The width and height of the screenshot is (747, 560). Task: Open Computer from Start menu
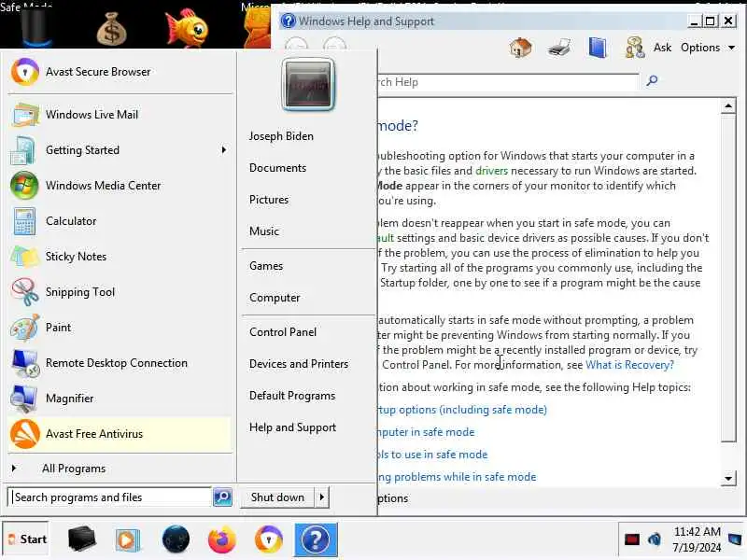[275, 298]
